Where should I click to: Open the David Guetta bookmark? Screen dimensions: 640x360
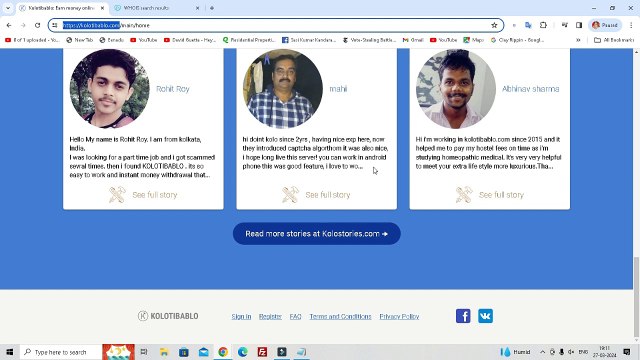[190, 40]
